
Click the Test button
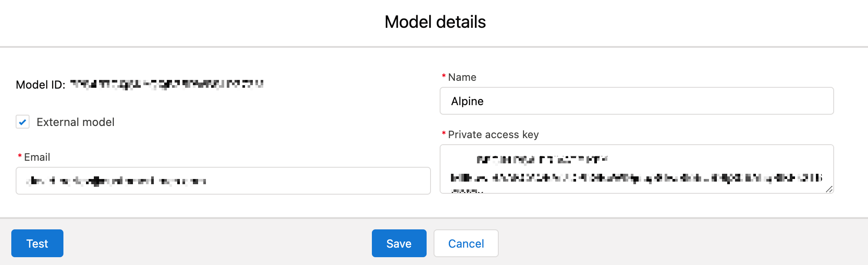pos(37,243)
